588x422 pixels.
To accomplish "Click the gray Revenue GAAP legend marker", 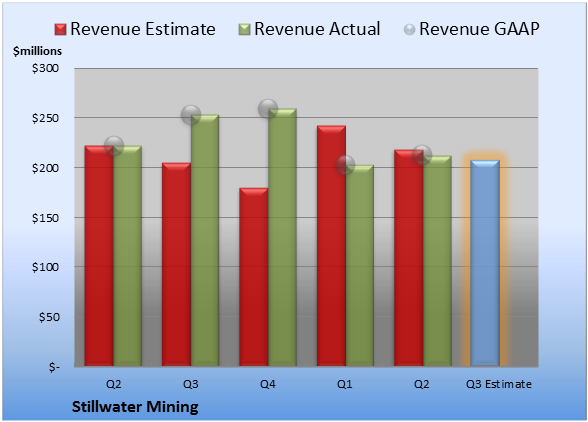I will point(410,30).
